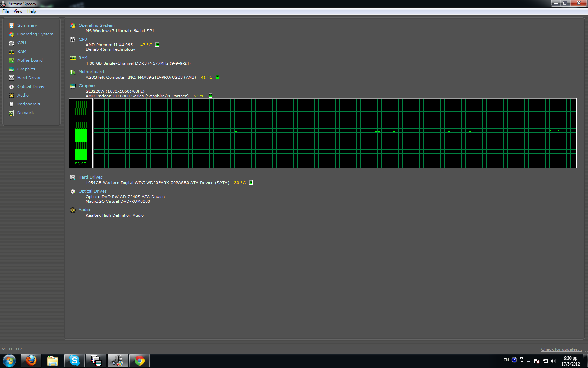Click the Peripherals mouse icon in sidebar
The image size is (588, 368).
pos(12,104)
